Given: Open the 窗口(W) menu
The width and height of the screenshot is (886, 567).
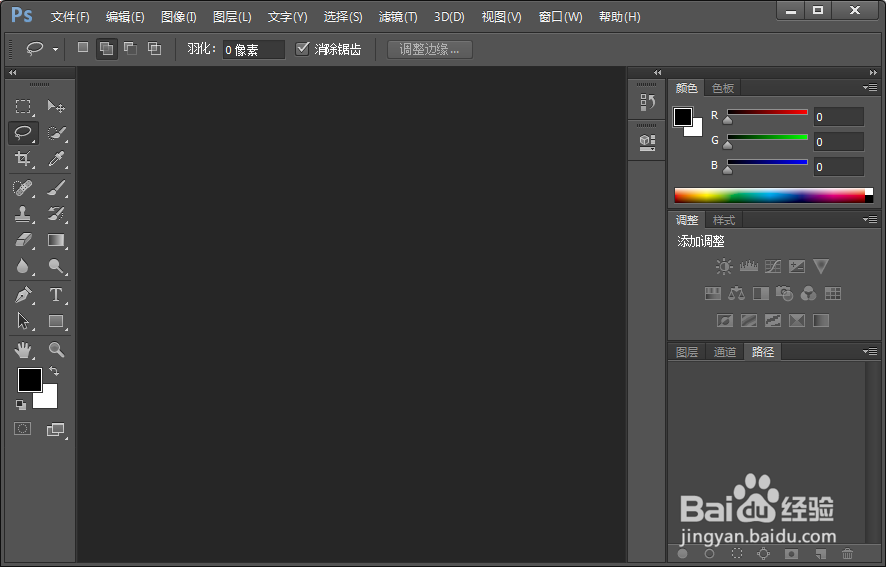Looking at the screenshot, I should click(x=560, y=17).
